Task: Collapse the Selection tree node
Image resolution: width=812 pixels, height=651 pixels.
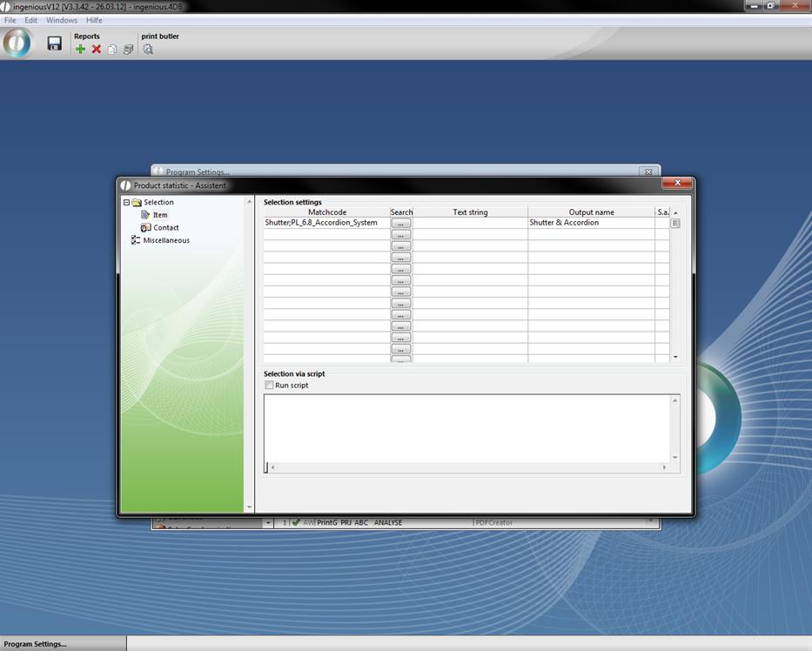Action: click(x=126, y=203)
